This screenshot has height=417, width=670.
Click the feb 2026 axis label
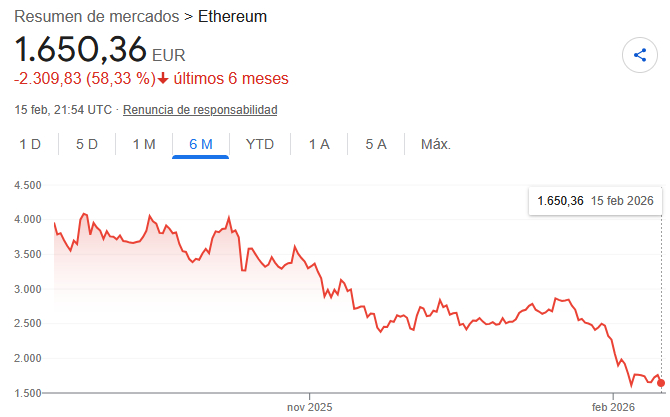(613, 407)
